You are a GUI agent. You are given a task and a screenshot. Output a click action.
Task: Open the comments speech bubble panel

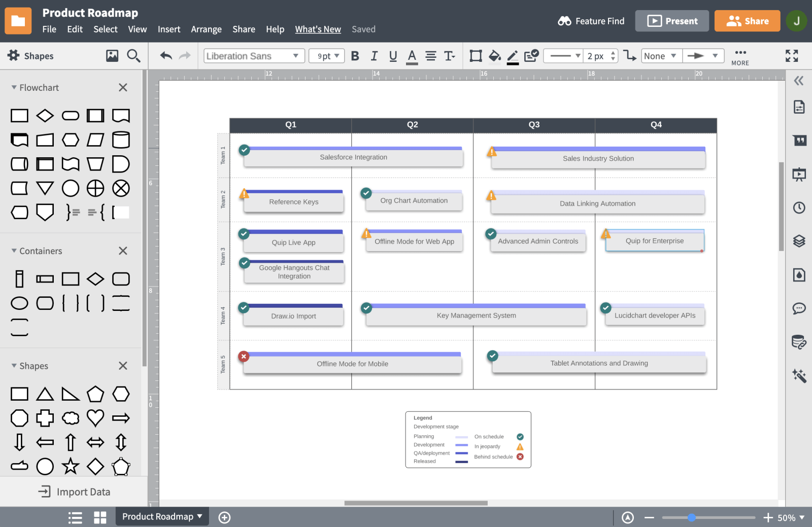pos(799,308)
